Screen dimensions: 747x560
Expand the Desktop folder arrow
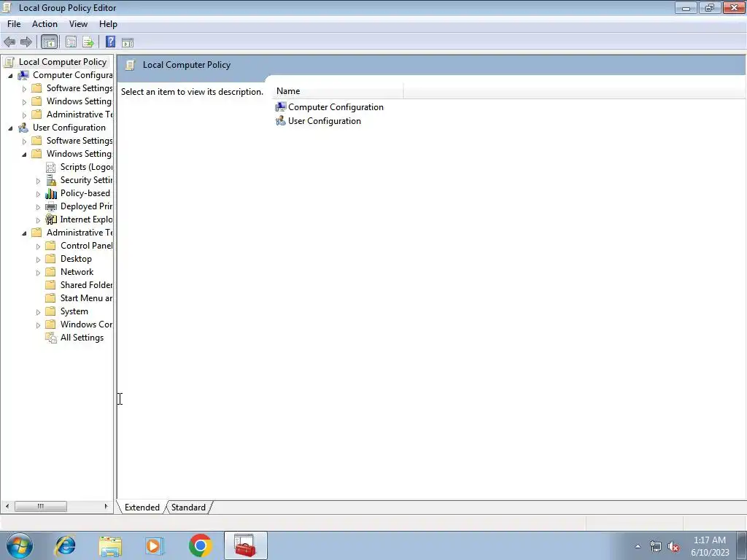click(38, 260)
